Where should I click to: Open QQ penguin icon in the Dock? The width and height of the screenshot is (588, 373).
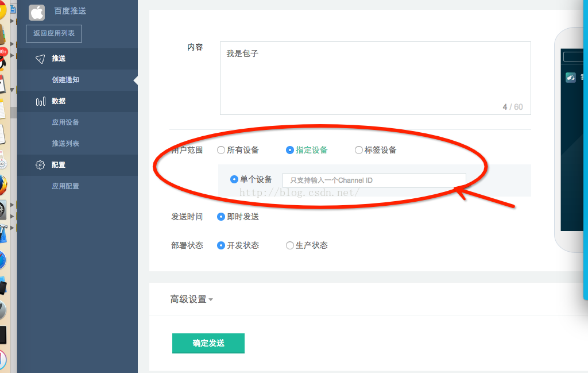[x=3, y=62]
